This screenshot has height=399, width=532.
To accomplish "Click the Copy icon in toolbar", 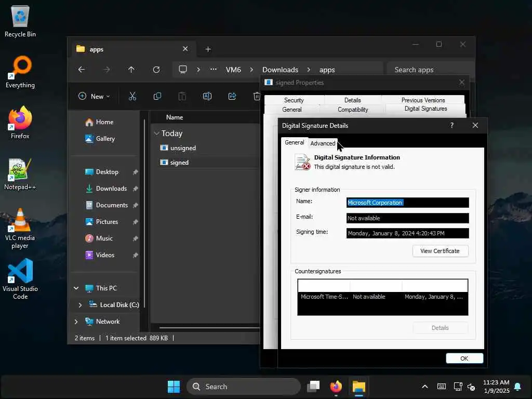I will pyautogui.click(x=157, y=96).
